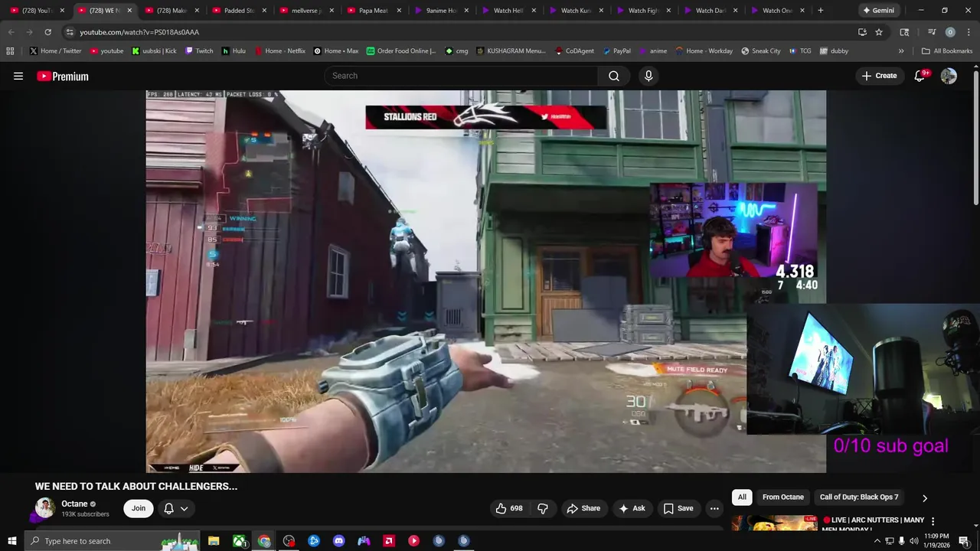Image resolution: width=980 pixels, height=551 pixels.
Task: Open notification bell dropdown for Octane
Action: (175, 508)
